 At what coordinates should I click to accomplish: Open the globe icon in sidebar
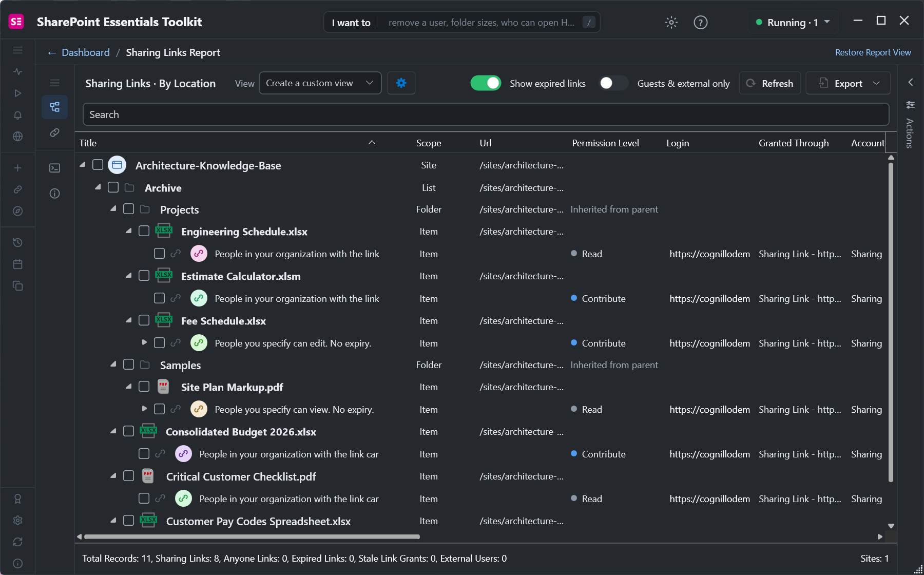[x=17, y=137]
